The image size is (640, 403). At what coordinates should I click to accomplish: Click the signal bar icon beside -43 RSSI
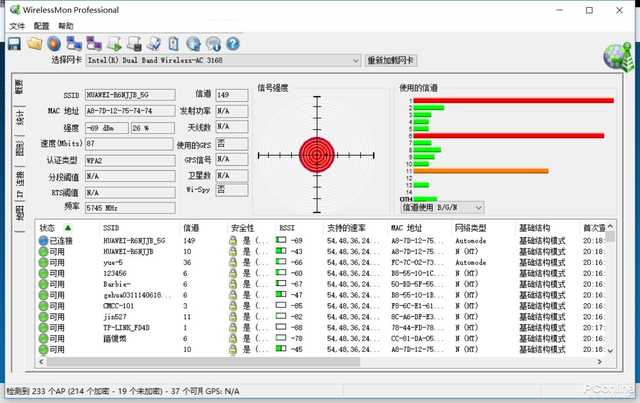coord(281,251)
